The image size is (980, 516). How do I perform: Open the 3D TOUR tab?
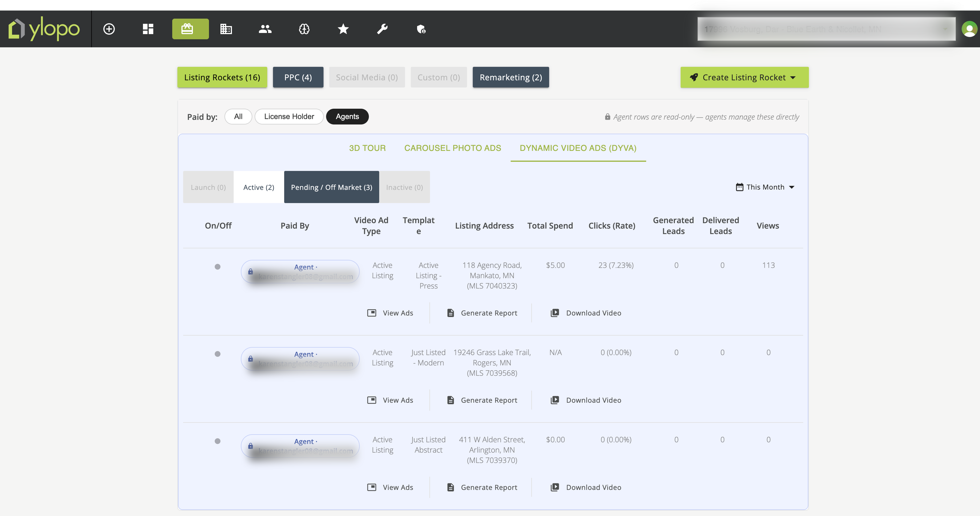click(367, 148)
